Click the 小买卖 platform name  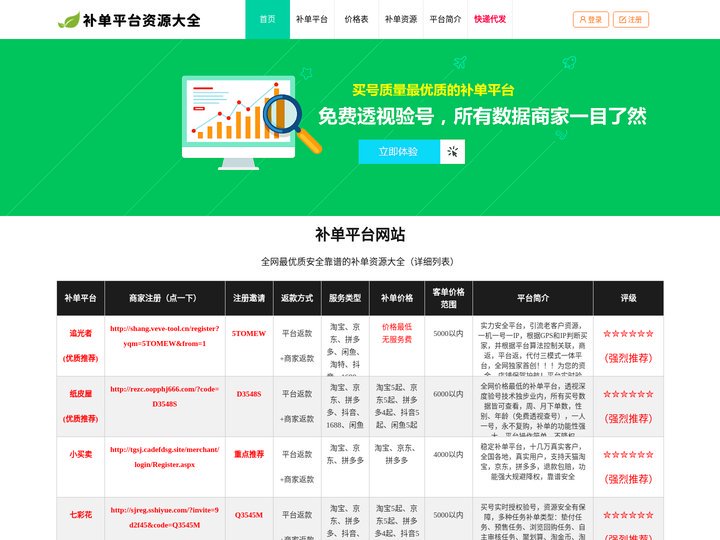[81, 455]
